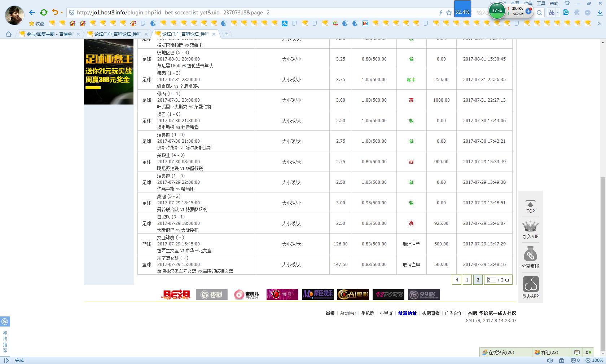Screen dimensions: 606x364
Task: Click the TOP scroll-to-top icon
Action: click(x=530, y=206)
